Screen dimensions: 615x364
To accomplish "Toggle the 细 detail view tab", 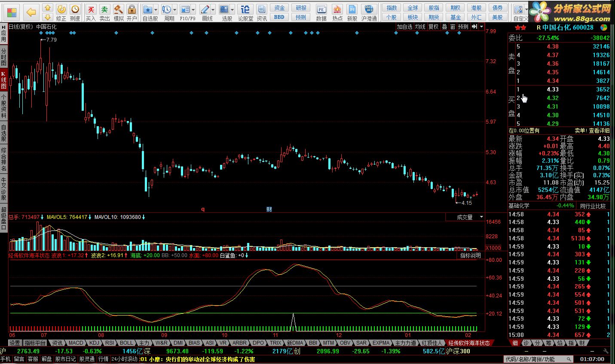I will click(515, 343).
